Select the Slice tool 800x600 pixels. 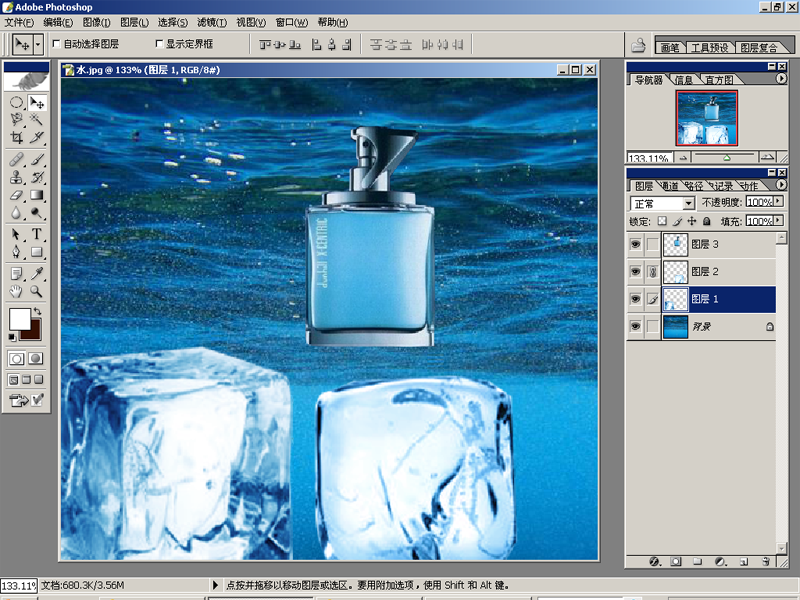[36, 137]
